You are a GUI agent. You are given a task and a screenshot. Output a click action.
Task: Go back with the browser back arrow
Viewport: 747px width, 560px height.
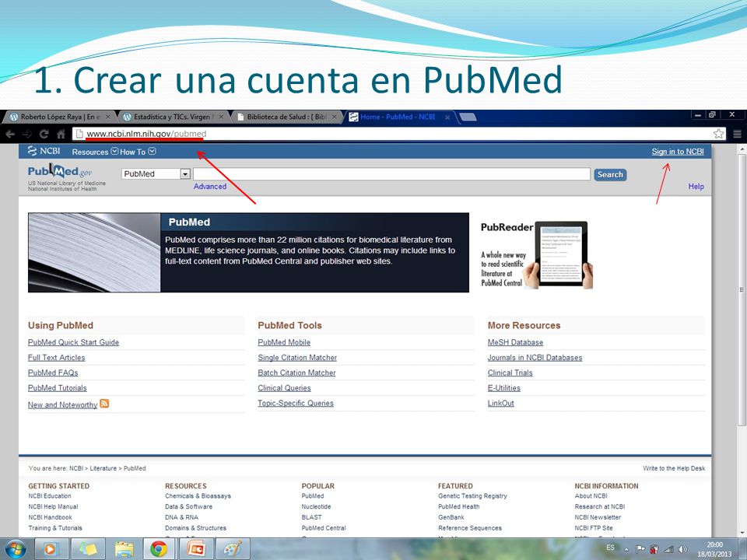click(10, 135)
